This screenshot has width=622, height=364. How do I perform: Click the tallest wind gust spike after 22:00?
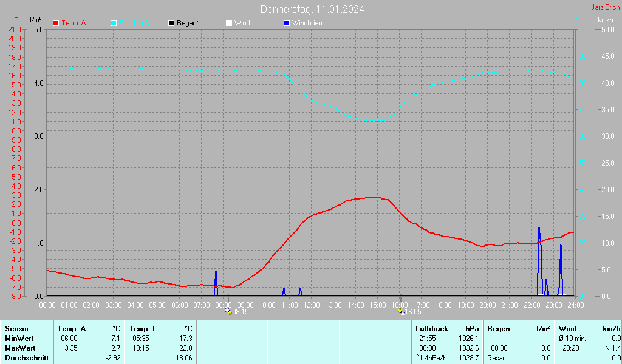[x=539, y=261]
